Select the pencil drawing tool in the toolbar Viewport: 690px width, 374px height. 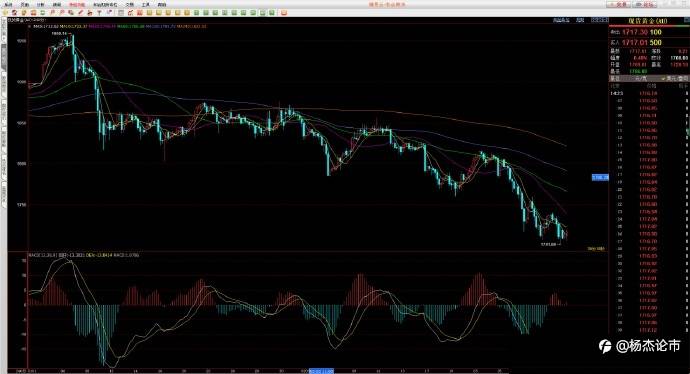(x=81, y=13)
